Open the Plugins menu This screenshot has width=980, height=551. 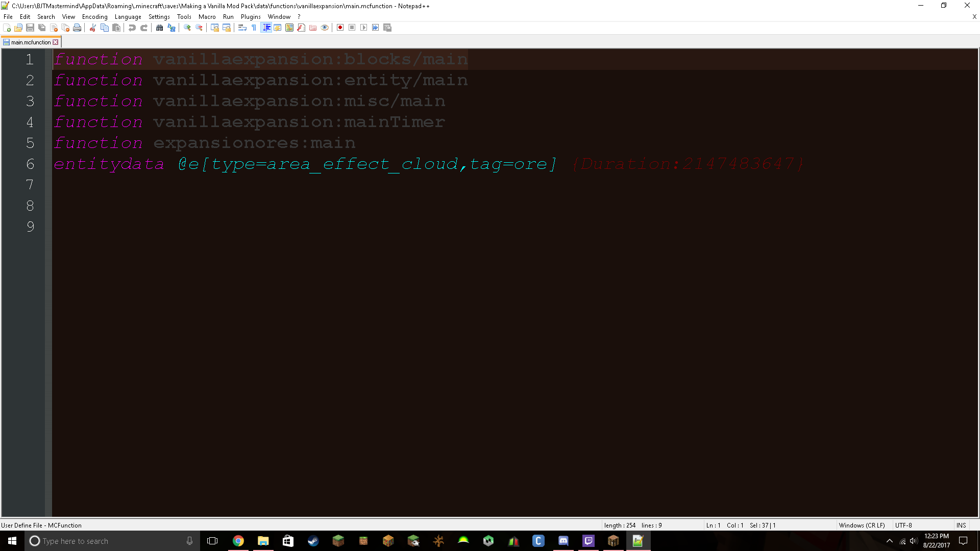click(251, 17)
